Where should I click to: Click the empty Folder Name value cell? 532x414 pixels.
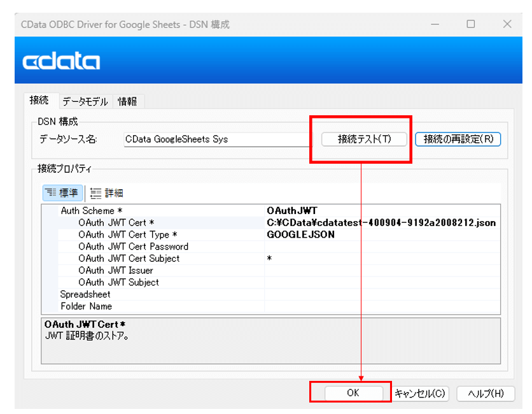[x=382, y=306]
